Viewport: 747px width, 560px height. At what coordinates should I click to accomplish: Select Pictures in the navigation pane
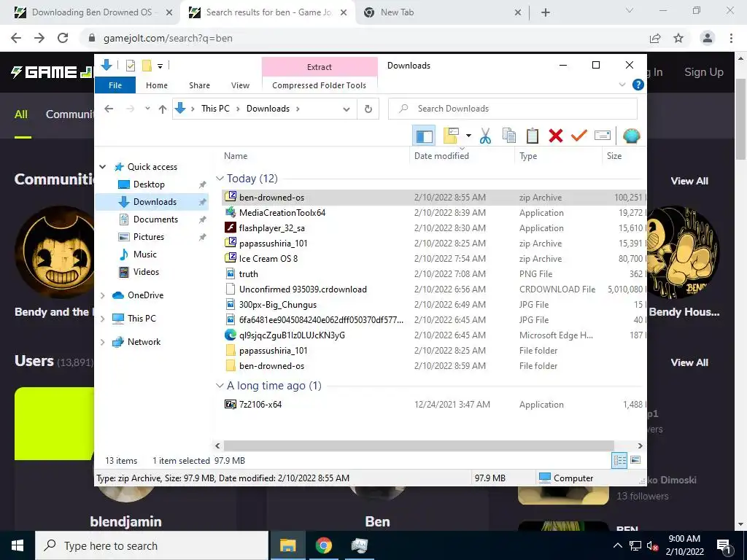(148, 237)
